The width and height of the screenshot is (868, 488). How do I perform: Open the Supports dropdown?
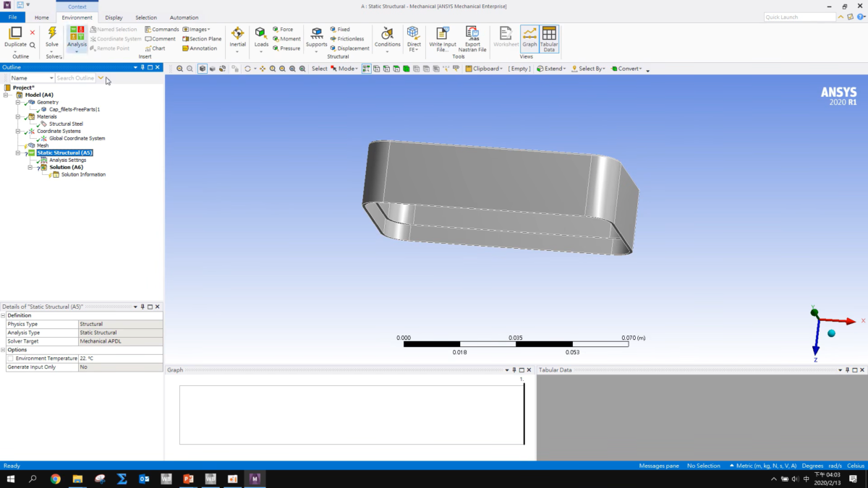[x=316, y=38]
